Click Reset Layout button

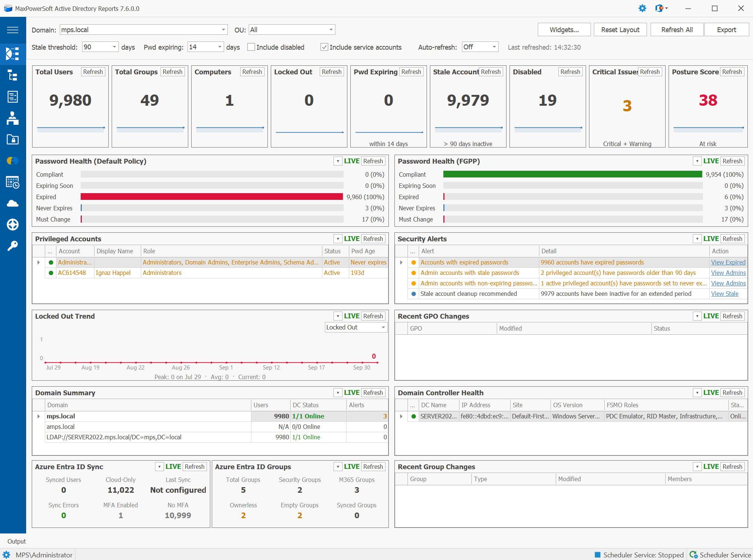coord(620,30)
